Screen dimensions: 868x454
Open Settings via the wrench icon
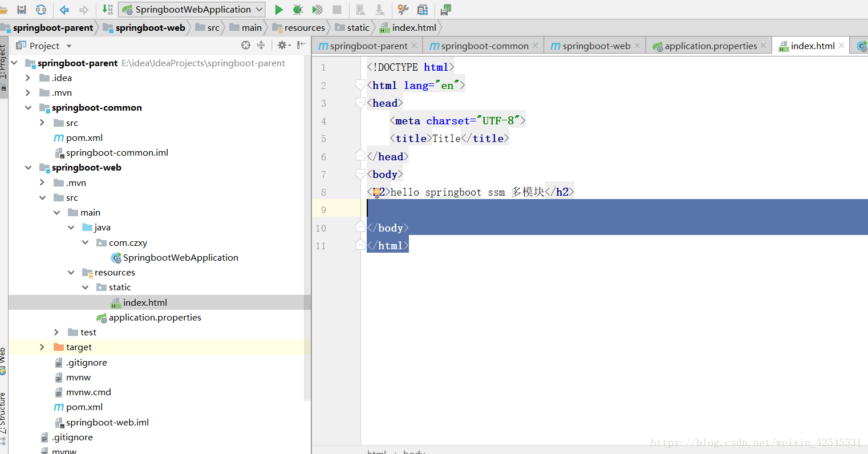point(403,9)
